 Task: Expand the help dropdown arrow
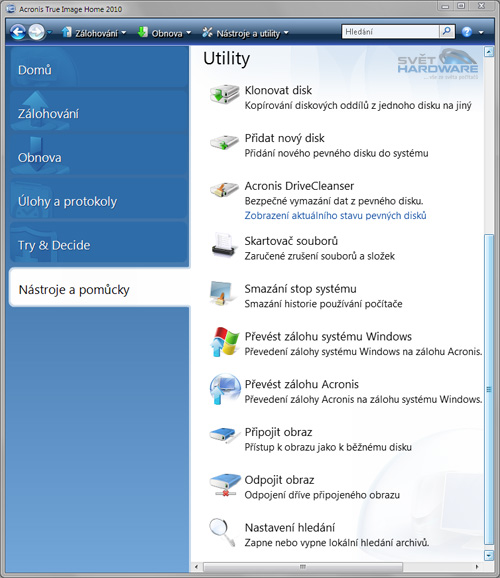481,32
